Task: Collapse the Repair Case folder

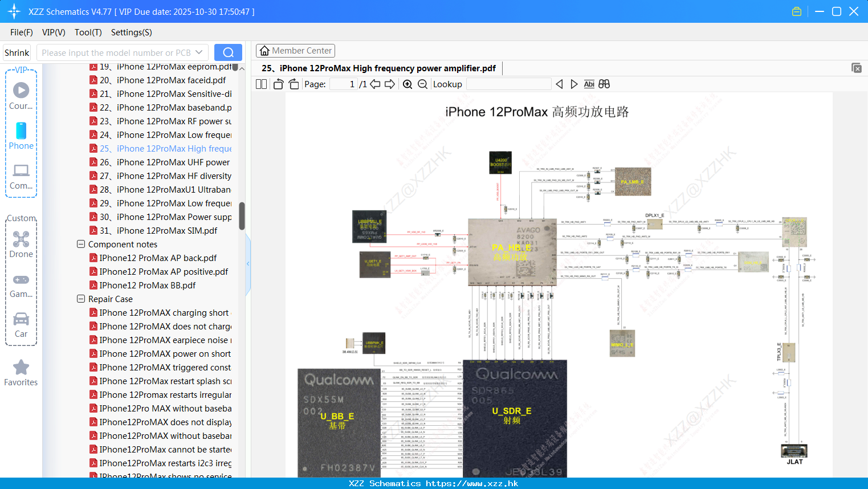Action: 81,299
